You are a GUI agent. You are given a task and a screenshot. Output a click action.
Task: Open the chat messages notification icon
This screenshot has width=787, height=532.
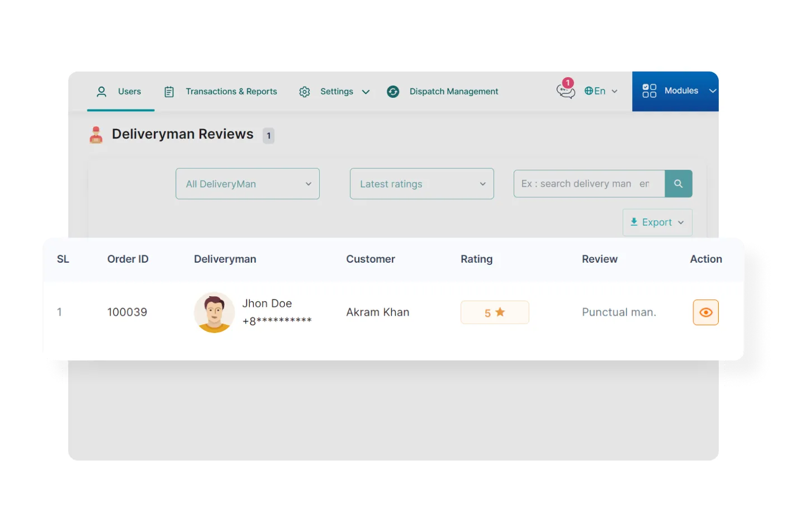pos(565,91)
